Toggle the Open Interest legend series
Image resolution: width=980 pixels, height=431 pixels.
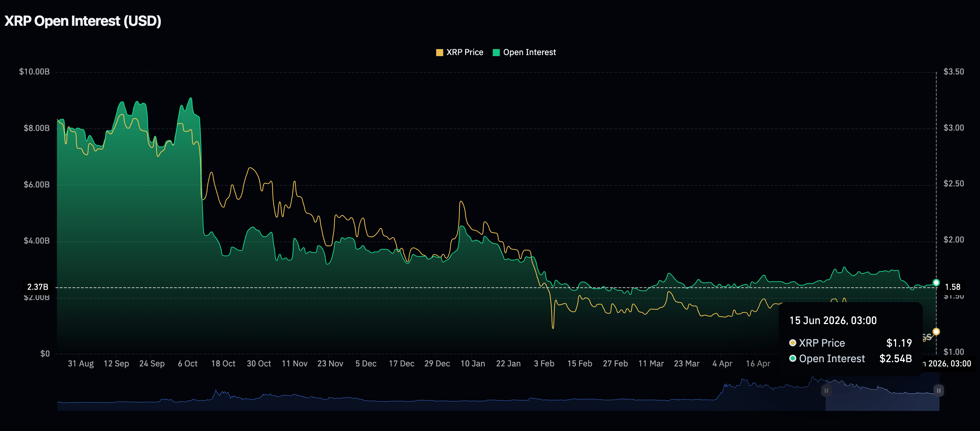coord(524,52)
